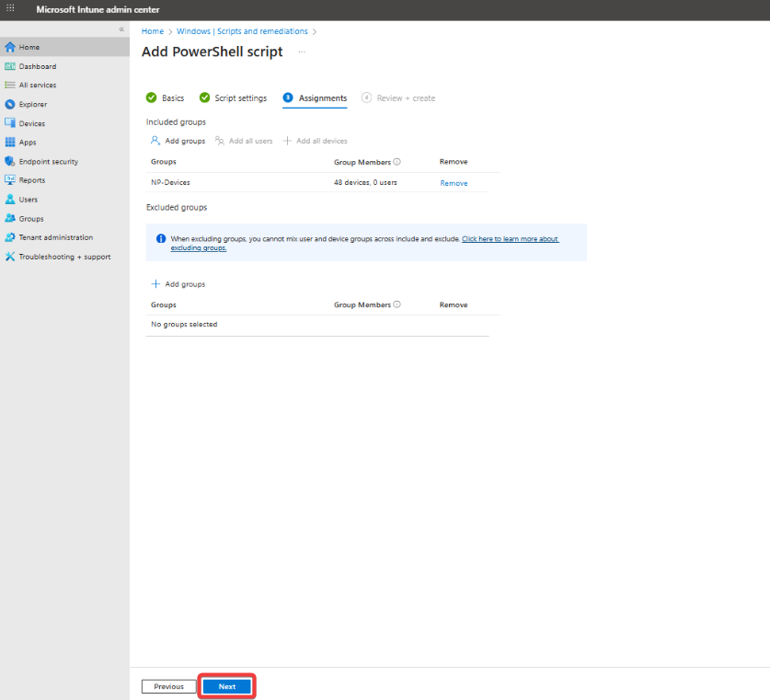This screenshot has height=700, width=770.
Task: Open the ellipsis menu beside page title
Action: [302, 52]
